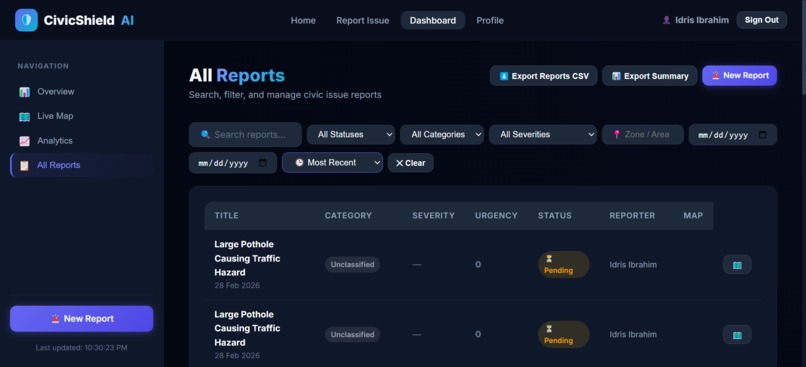Click the sidebar New Report button
806x367 pixels.
click(82, 319)
